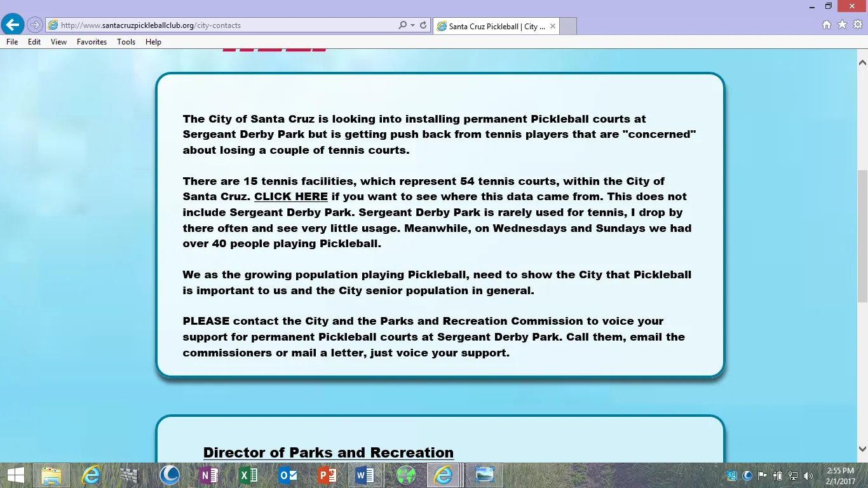Click the scrollbar down arrow
The image size is (868, 488).
pyautogui.click(x=862, y=449)
